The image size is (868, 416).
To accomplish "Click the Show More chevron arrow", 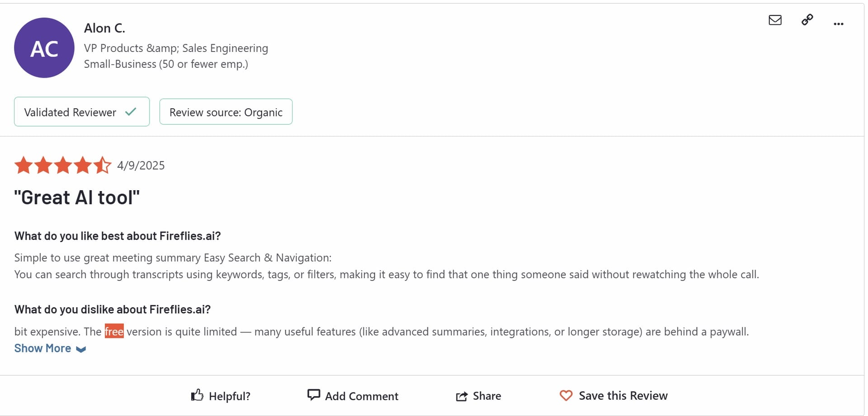I will point(81,349).
